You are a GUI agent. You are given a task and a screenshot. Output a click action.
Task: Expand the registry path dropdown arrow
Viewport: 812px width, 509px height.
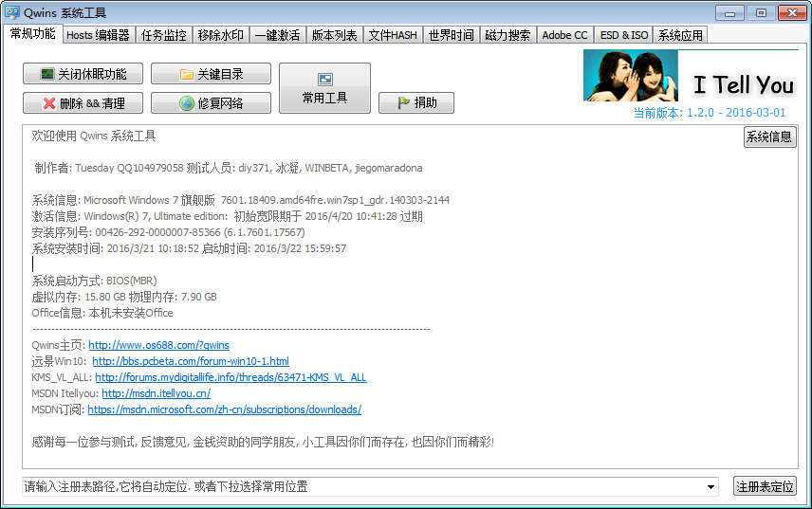click(x=711, y=487)
